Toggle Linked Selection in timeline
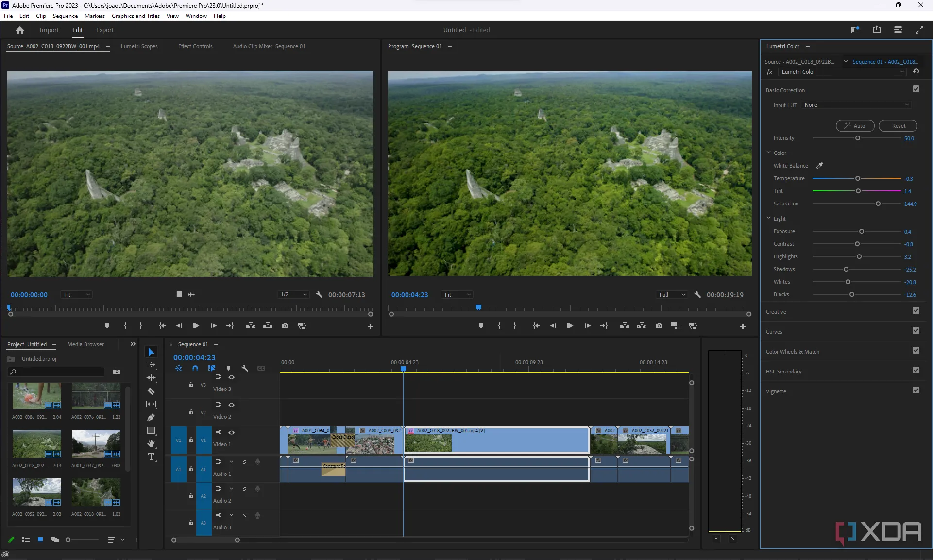 pos(212,368)
